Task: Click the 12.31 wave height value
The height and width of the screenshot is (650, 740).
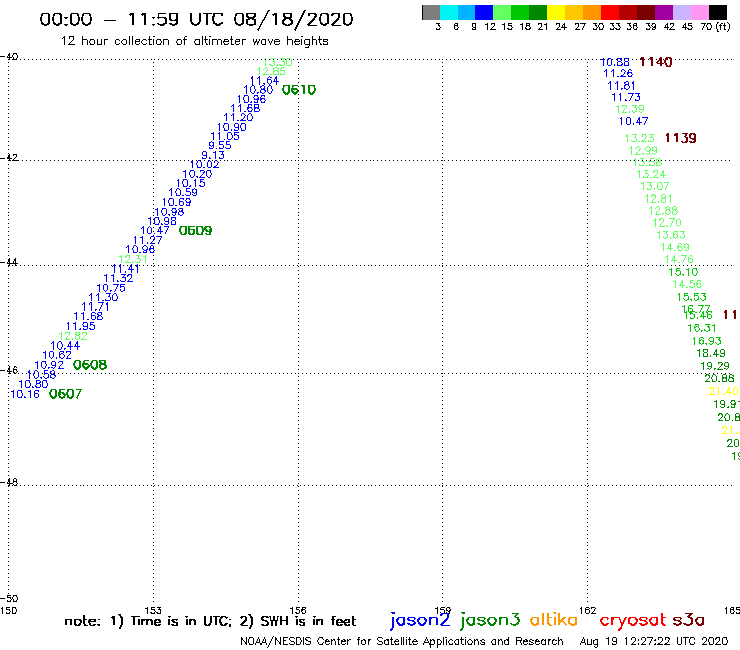Action: pyautogui.click(x=133, y=259)
